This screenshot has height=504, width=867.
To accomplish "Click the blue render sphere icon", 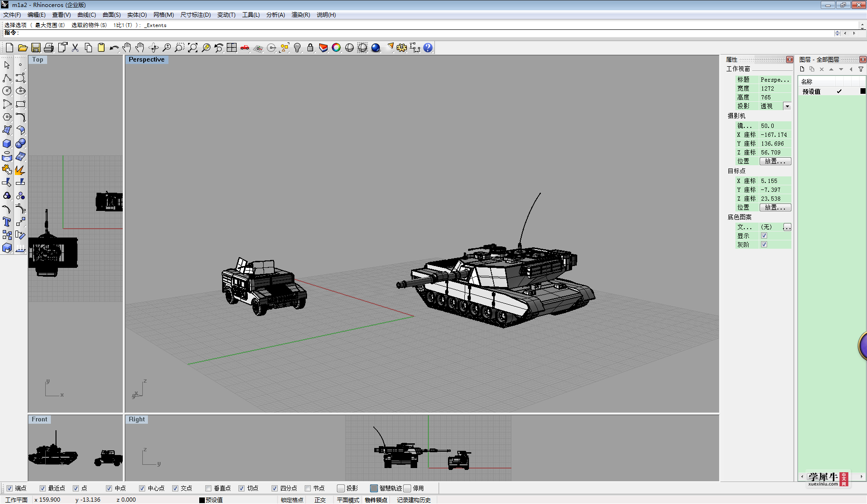I will click(376, 48).
